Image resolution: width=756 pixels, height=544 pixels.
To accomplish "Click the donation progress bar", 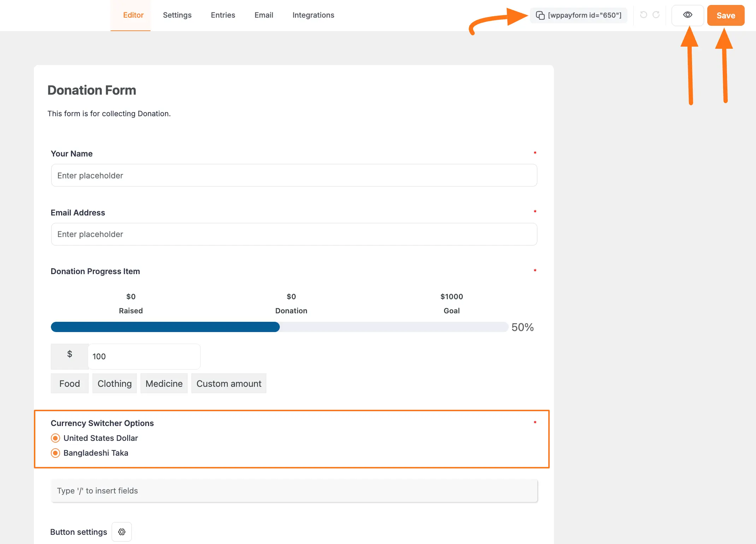I will coord(279,327).
